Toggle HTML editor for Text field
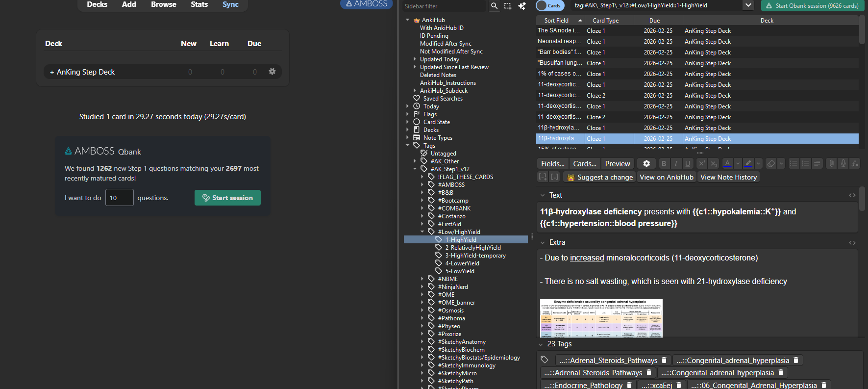The image size is (868, 389). coord(852,195)
